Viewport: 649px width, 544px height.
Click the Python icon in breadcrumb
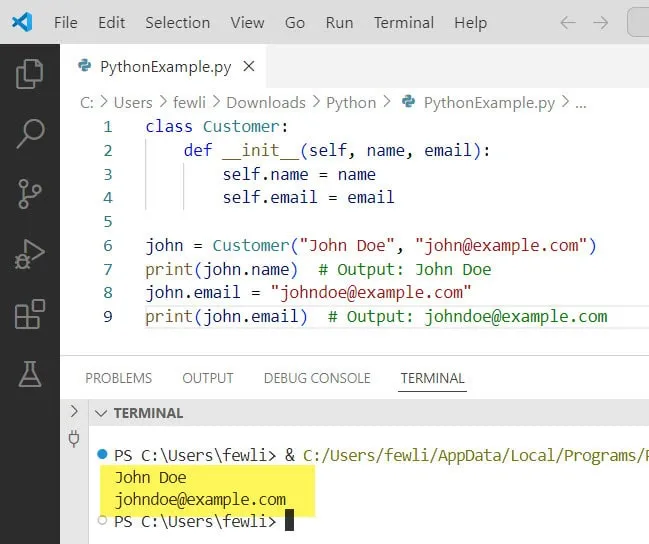[x=409, y=101]
